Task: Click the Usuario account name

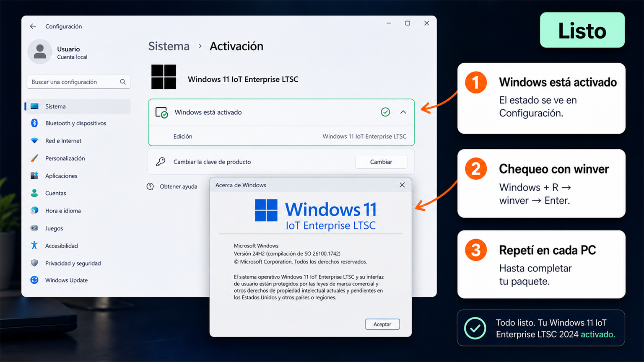Action: click(68, 49)
